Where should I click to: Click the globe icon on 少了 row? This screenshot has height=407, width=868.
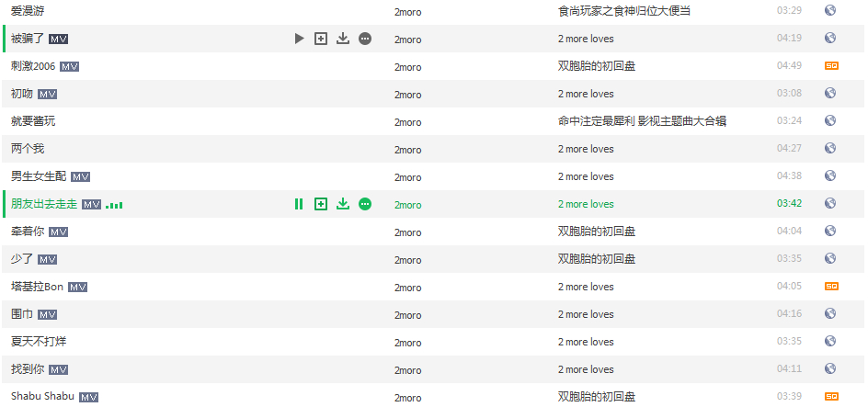click(829, 258)
